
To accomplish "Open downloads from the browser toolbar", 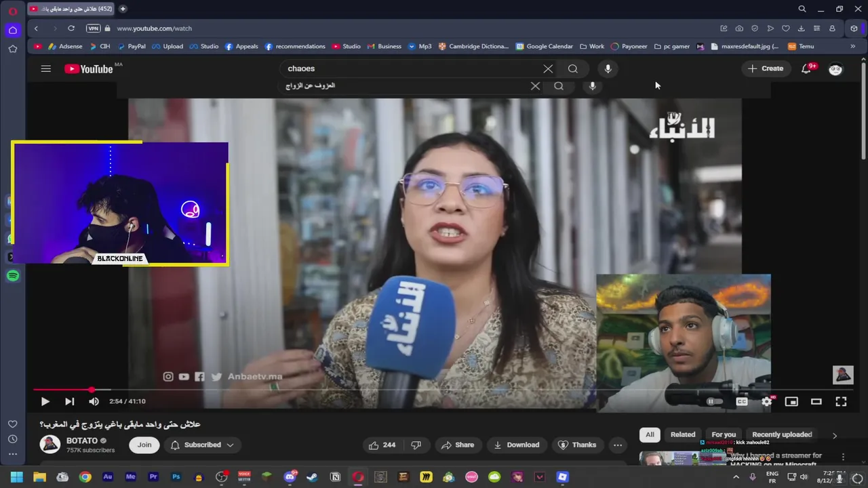I will pos(801,28).
